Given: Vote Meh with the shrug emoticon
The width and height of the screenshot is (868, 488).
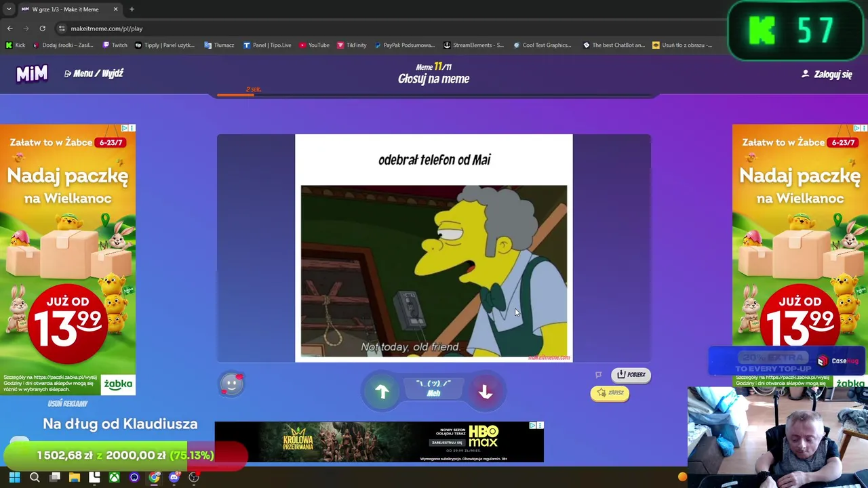Looking at the screenshot, I should (x=433, y=388).
